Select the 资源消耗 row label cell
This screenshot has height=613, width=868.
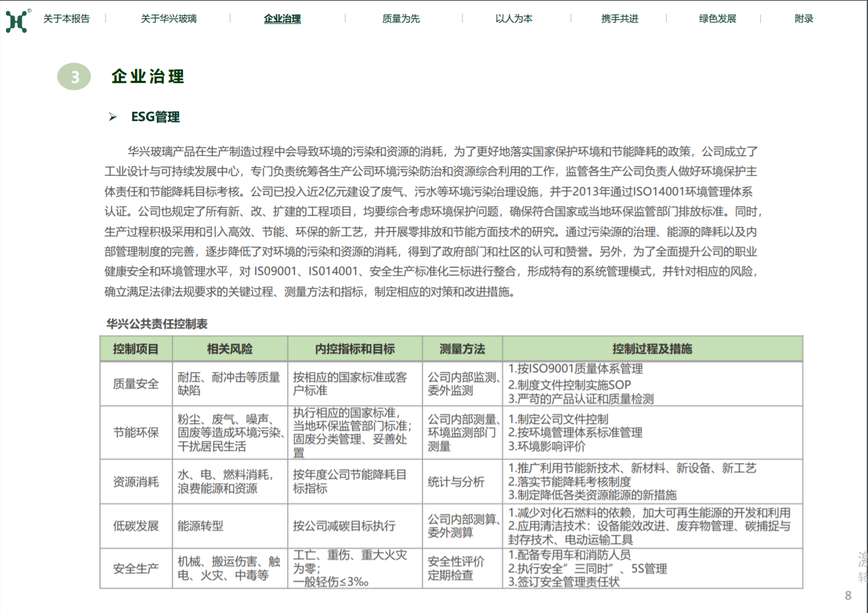click(136, 481)
